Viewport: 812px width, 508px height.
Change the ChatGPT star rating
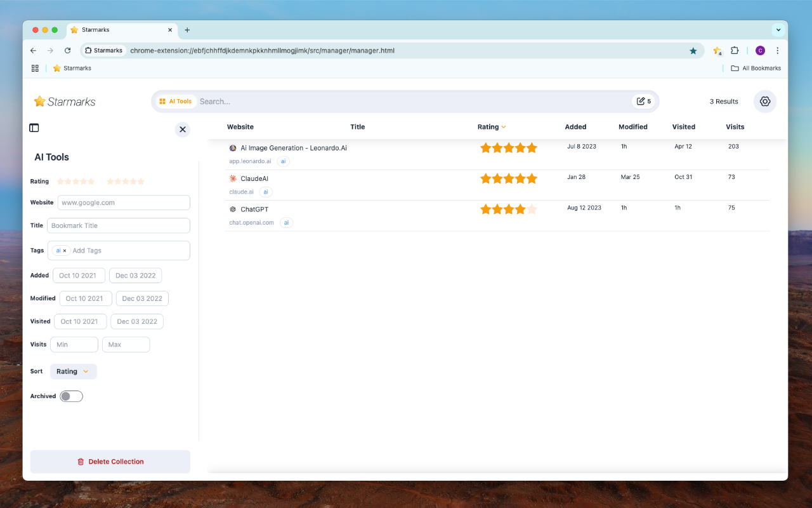(x=509, y=209)
